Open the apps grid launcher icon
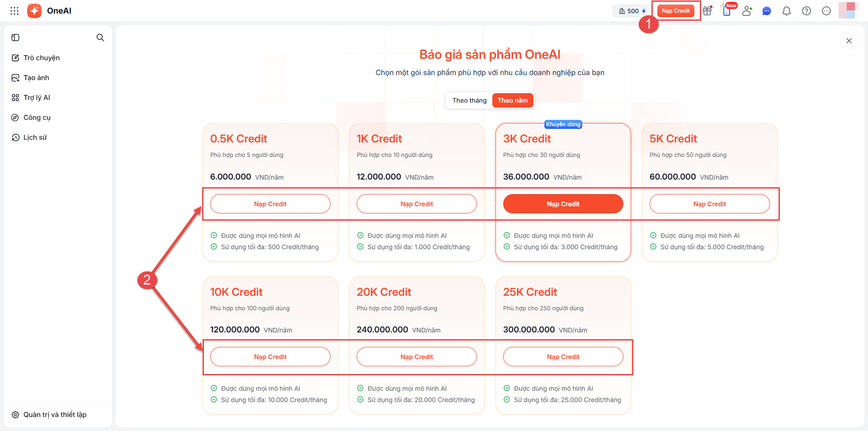The height and width of the screenshot is (431, 868). (x=14, y=11)
